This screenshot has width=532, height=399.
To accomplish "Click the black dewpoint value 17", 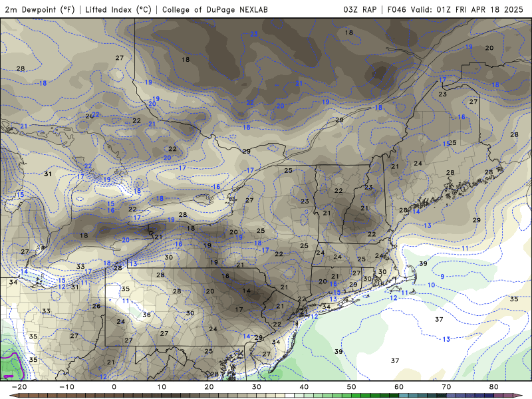I will 239,309.
